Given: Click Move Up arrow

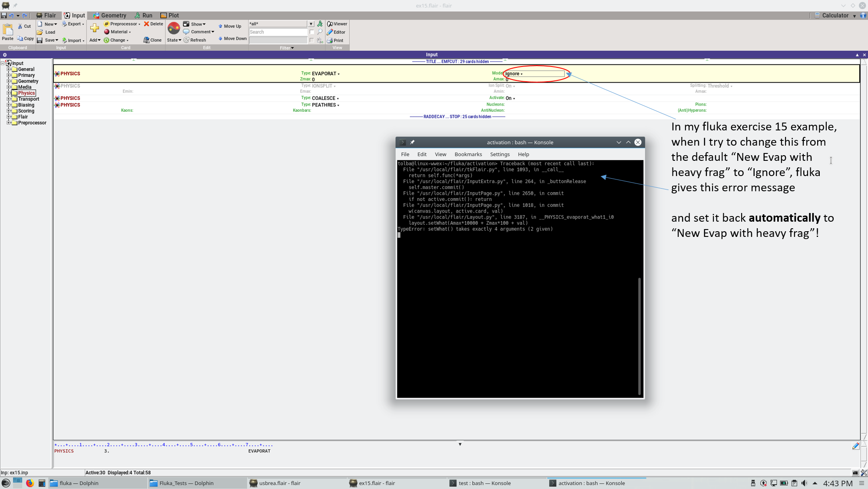Looking at the screenshot, I should click(220, 26).
